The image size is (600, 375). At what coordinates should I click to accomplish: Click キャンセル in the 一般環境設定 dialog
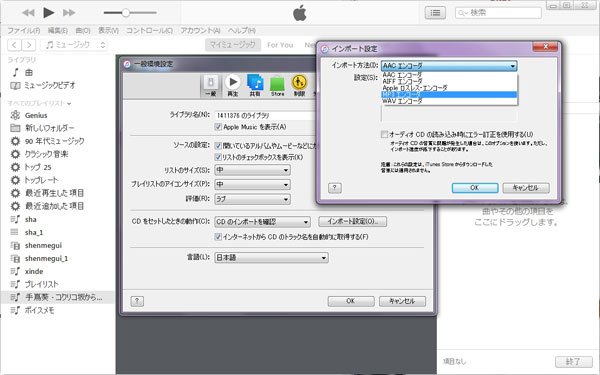point(402,301)
